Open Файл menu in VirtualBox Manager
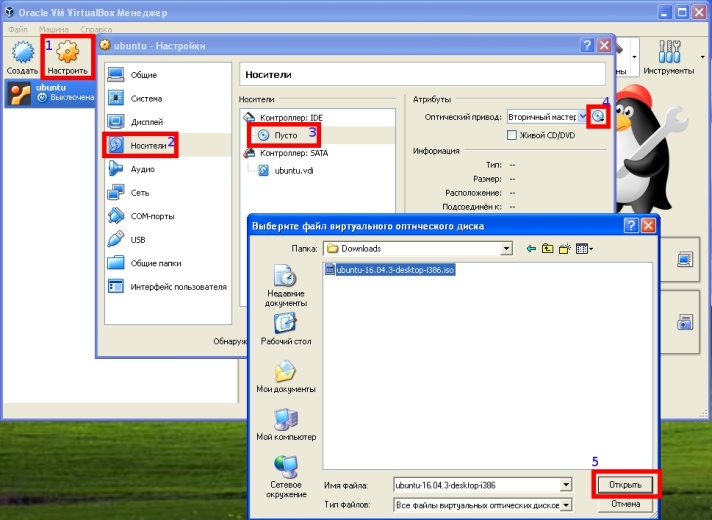Image resolution: width=712 pixels, height=520 pixels. tap(18, 29)
